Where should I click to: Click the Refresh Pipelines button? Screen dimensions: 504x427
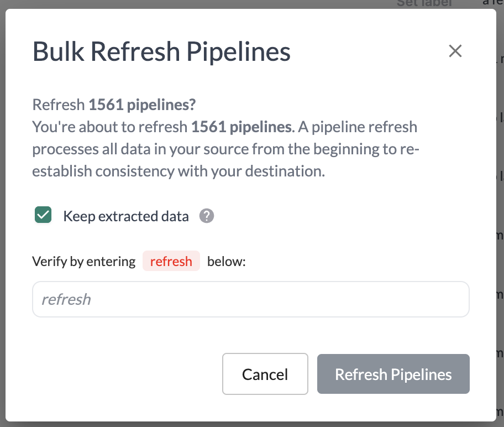click(x=393, y=374)
